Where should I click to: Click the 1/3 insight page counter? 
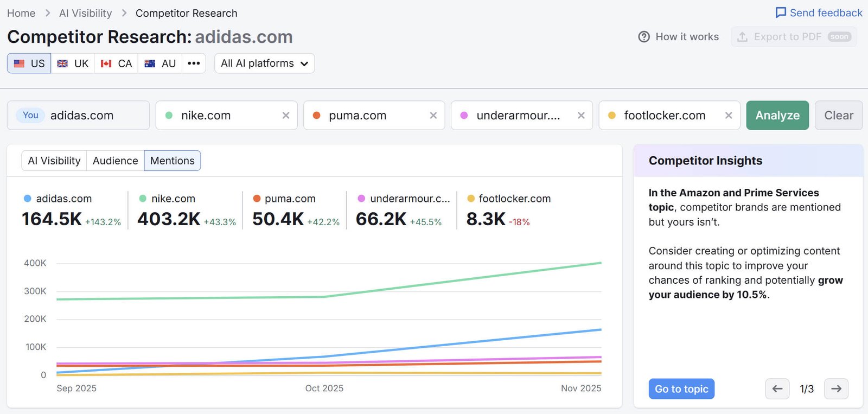tap(807, 389)
